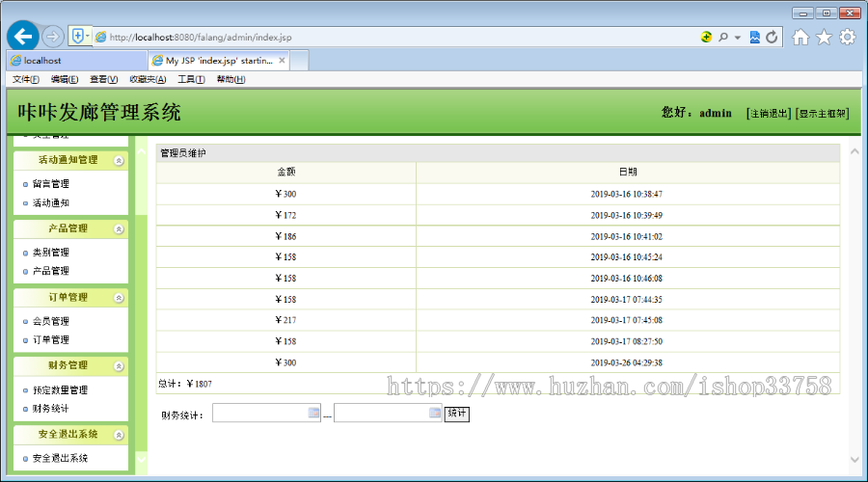
Task: Click the 注销退出 logout link
Action: pyautogui.click(x=769, y=114)
